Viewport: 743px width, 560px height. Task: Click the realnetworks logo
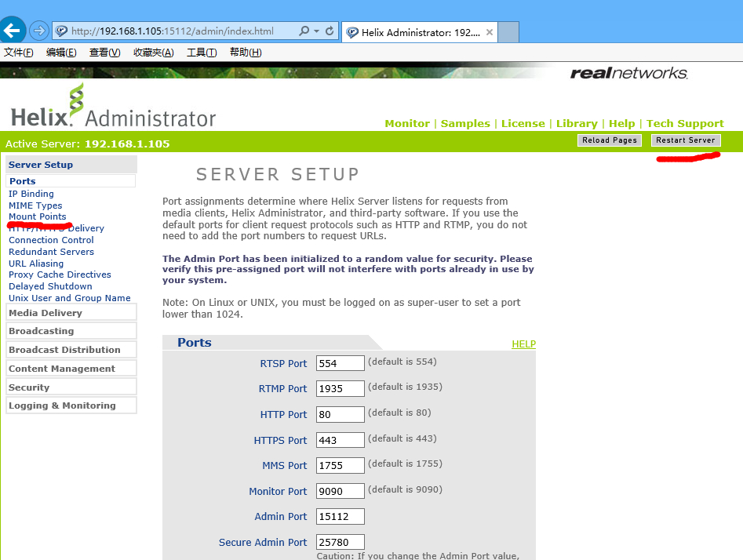pos(628,73)
